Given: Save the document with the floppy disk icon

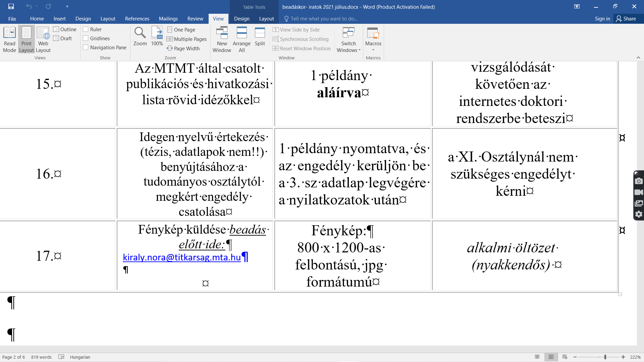Looking at the screenshot, I should pos(11,6).
